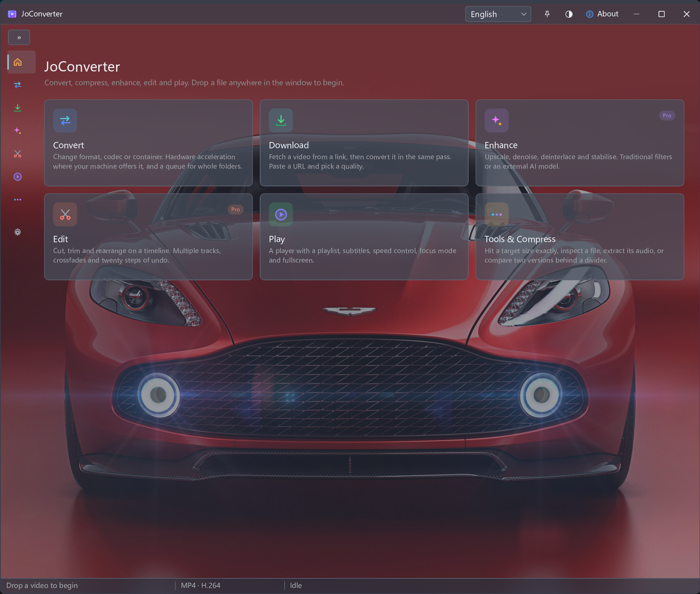Click the Play card icon

click(x=281, y=214)
